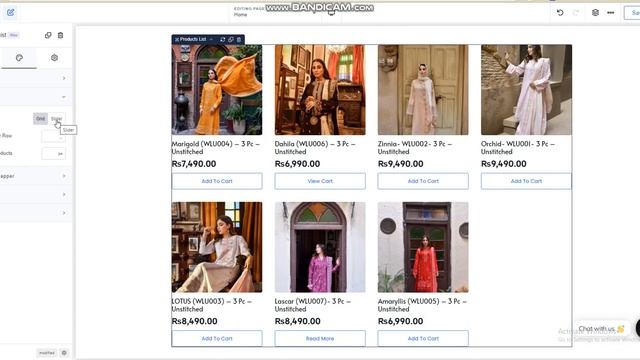Image resolution: width=640 pixels, height=360 pixels.
Task: Expand the wrapper section chevron
Action: 64,176
